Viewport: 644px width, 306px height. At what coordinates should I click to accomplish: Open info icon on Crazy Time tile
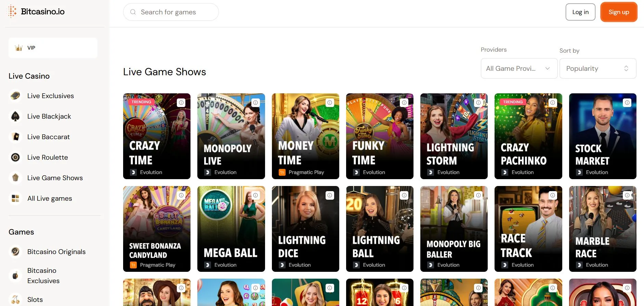tap(181, 103)
